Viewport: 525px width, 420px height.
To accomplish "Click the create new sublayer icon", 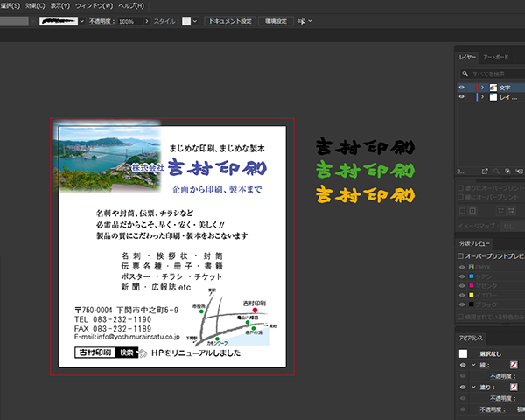I will [519, 171].
